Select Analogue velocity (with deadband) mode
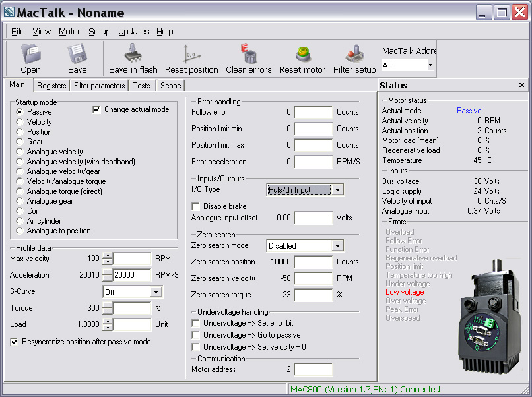The height and width of the screenshot is (397, 532). pos(20,162)
